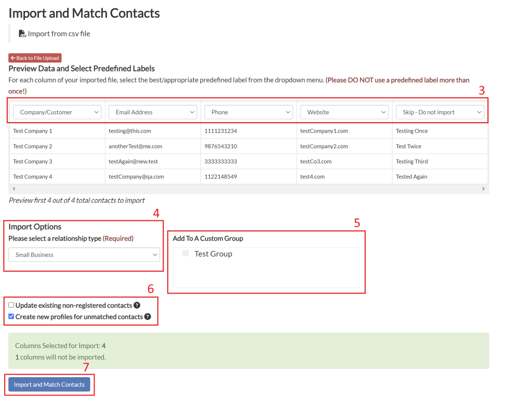The image size is (532, 397).
Task: Uncheck Create new profiles for unmatched contacts
Action: (11, 316)
